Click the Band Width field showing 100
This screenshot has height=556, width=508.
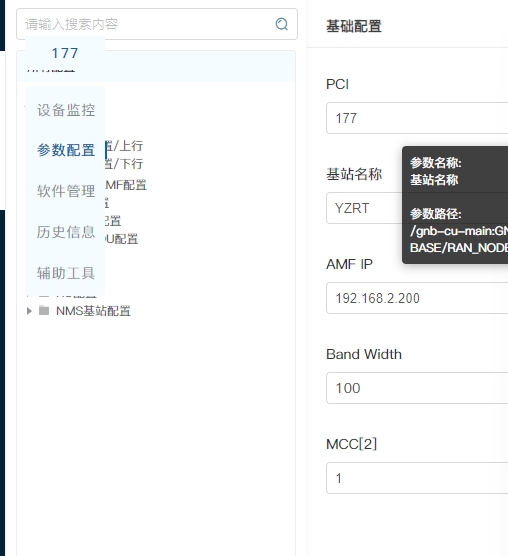click(417, 388)
